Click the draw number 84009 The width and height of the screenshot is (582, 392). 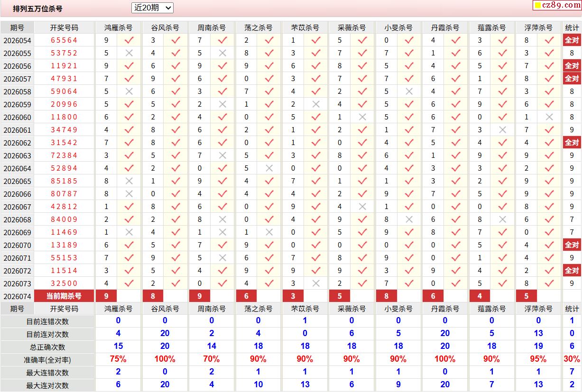coord(64,219)
